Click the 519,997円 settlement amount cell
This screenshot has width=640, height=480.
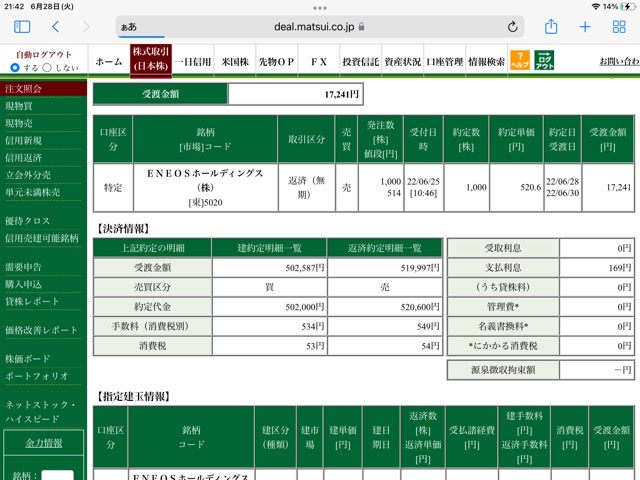[x=384, y=268]
